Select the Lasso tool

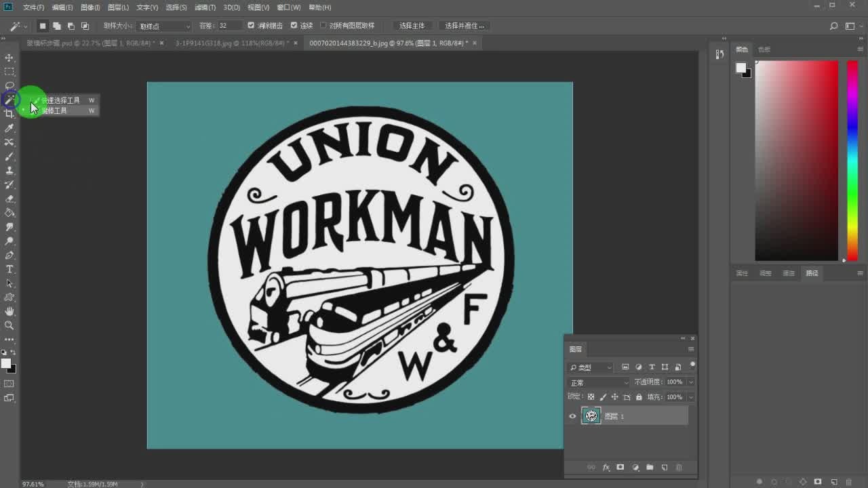click(9, 85)
